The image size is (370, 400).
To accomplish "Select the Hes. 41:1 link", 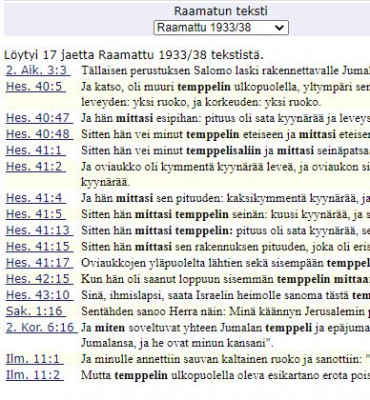I will click(36, 150).
